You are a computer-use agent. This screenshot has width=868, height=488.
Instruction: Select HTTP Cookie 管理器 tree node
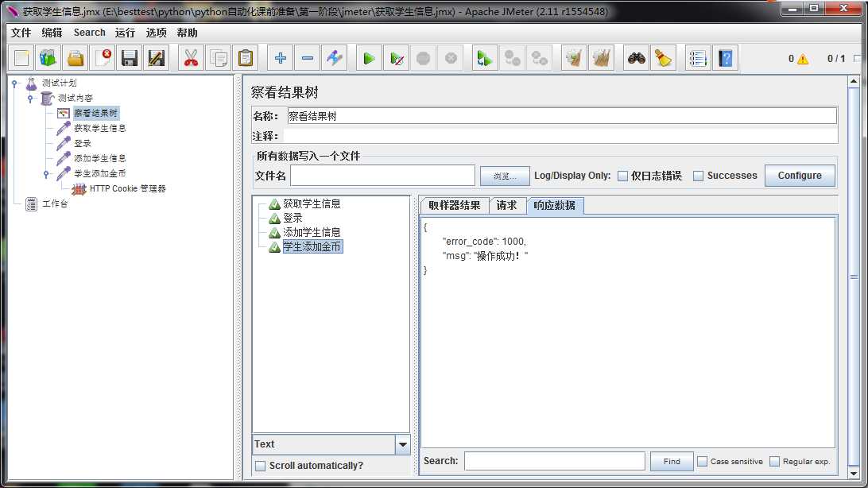(x=128, y=188)
